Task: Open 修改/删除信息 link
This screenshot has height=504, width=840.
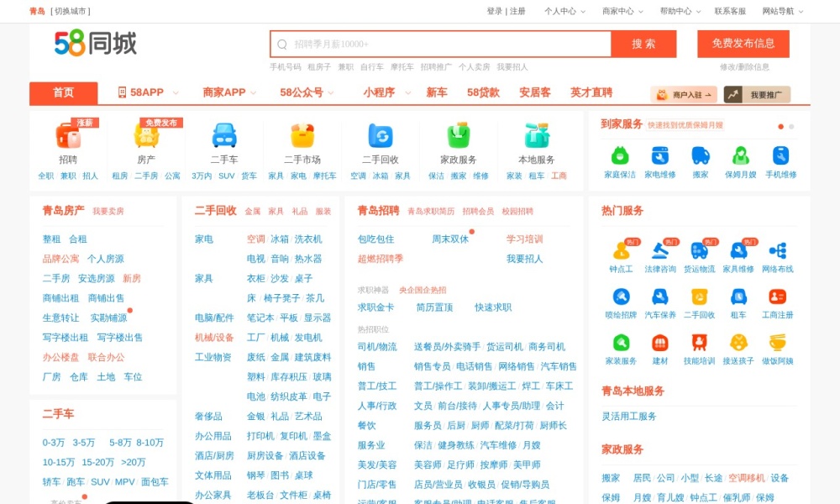Action: point(744,67)
